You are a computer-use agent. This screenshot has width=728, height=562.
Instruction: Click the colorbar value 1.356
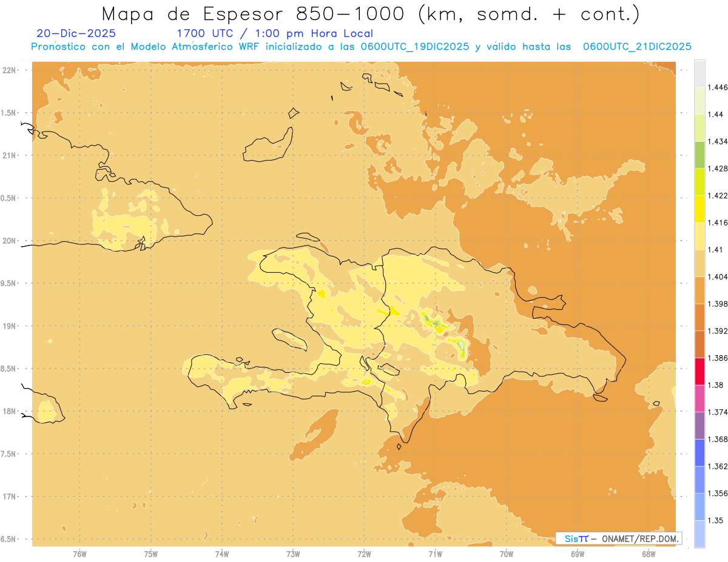coord(718,493)
